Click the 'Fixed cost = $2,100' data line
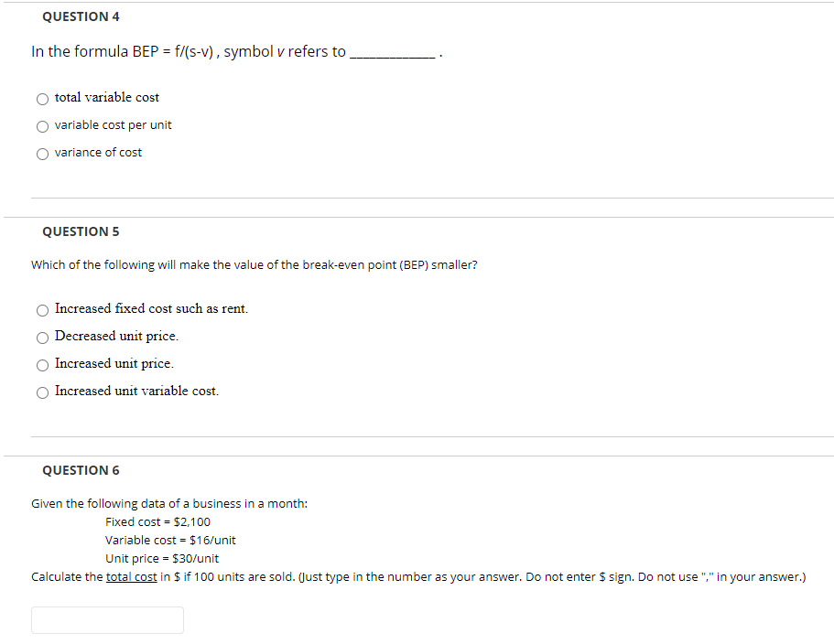The image size is (834, 644). pos(157,521)
